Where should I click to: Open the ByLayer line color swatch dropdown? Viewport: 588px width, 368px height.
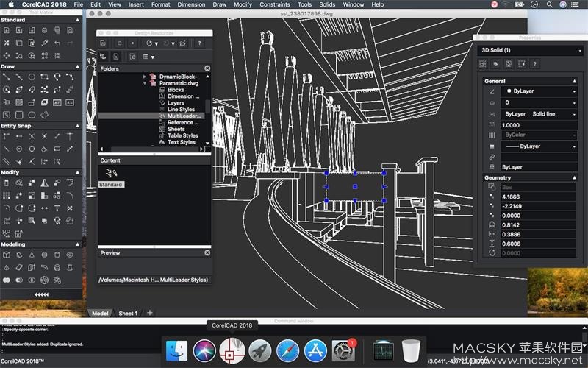tap(539, 91)
